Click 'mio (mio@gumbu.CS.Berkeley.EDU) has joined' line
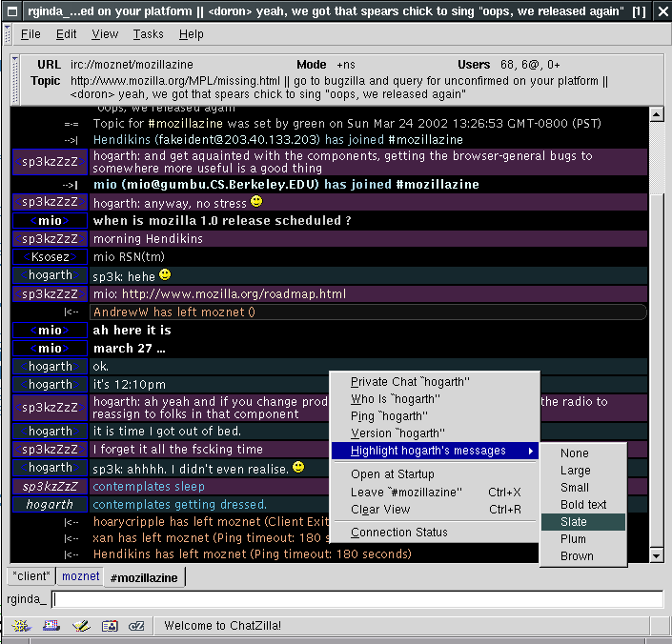Viewport: 672px width, 644px height. click(x=286, y=185)
